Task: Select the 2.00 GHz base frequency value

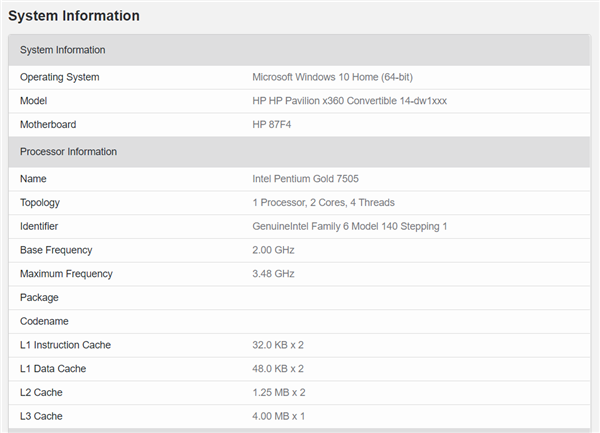Action: (274, 250)
